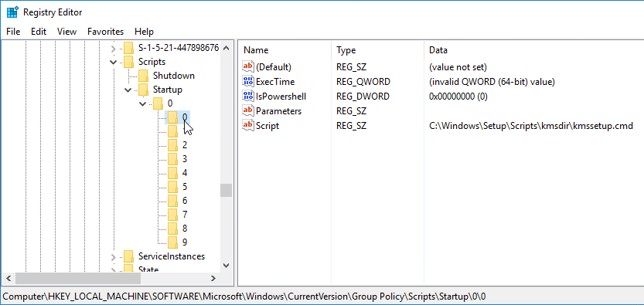Click the folder icon of subkey 5
Screen dimensions: 644x305
click(172, 187)
